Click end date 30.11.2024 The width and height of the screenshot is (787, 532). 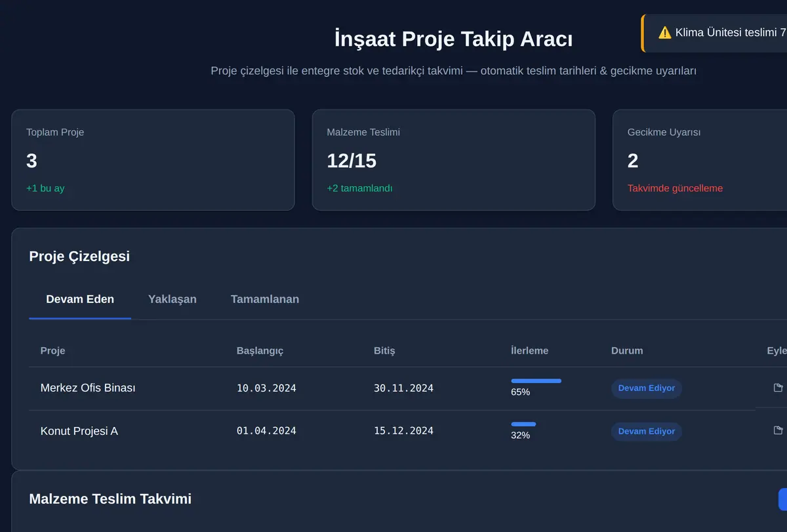tap(403, 388)
